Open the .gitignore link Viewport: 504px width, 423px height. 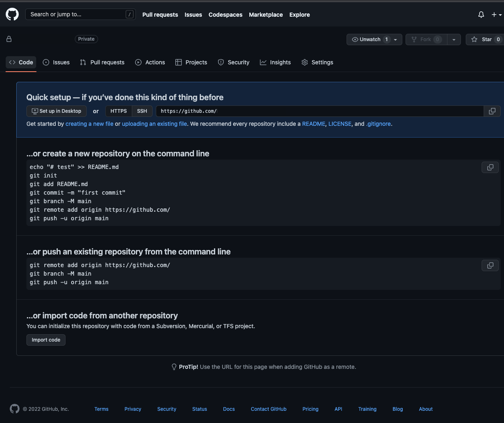click(x=378, y=124)
